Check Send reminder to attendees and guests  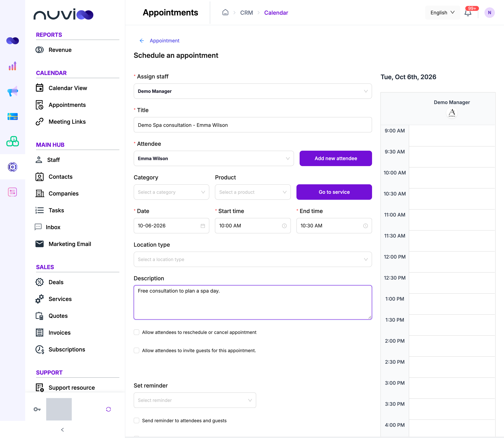point(136,420)
